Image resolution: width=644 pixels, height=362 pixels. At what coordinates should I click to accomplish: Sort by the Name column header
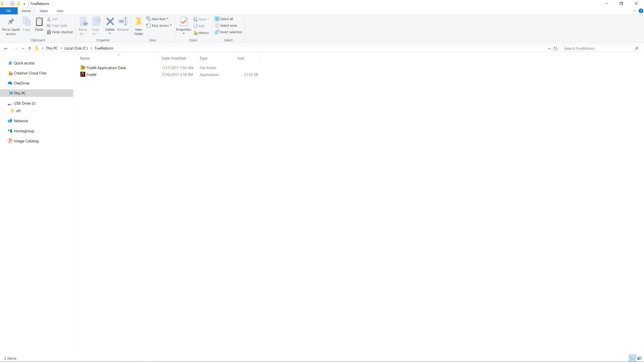click(x=85, y=58)
